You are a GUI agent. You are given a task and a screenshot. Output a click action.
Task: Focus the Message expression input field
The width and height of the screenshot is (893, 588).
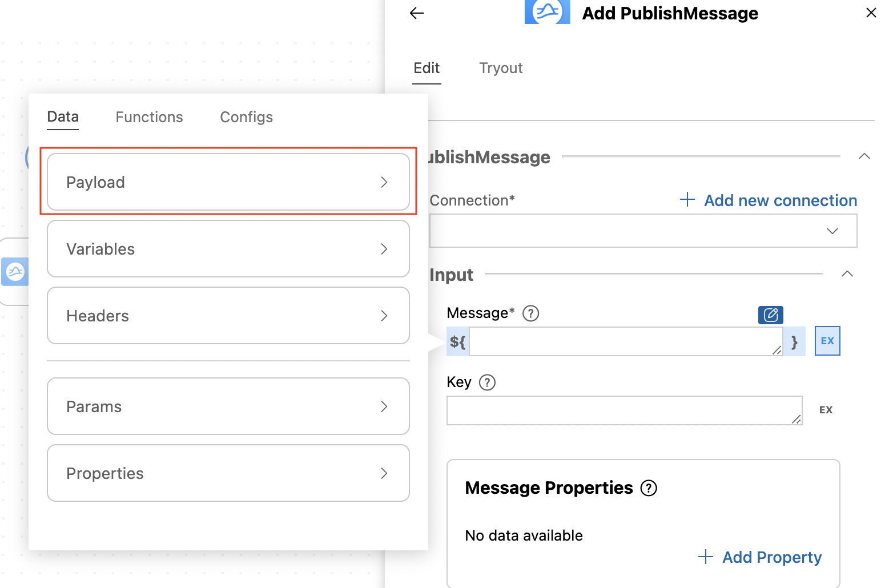626,341
